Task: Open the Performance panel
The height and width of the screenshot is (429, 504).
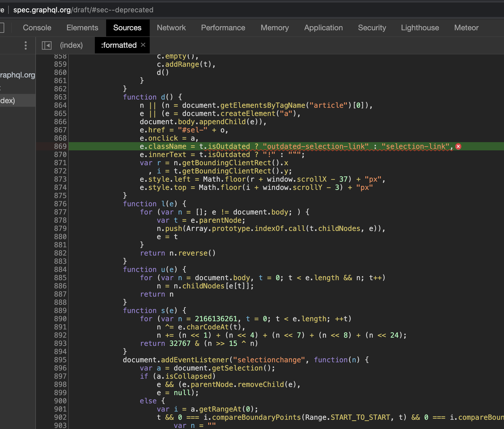Action: (223, 28)
